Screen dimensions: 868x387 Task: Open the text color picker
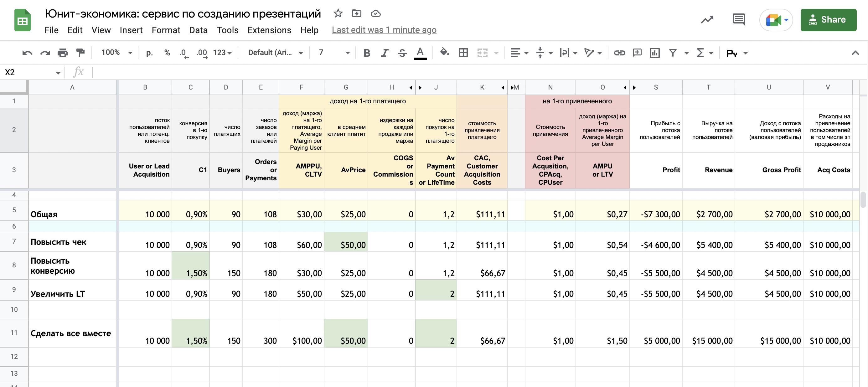point(420,53)
